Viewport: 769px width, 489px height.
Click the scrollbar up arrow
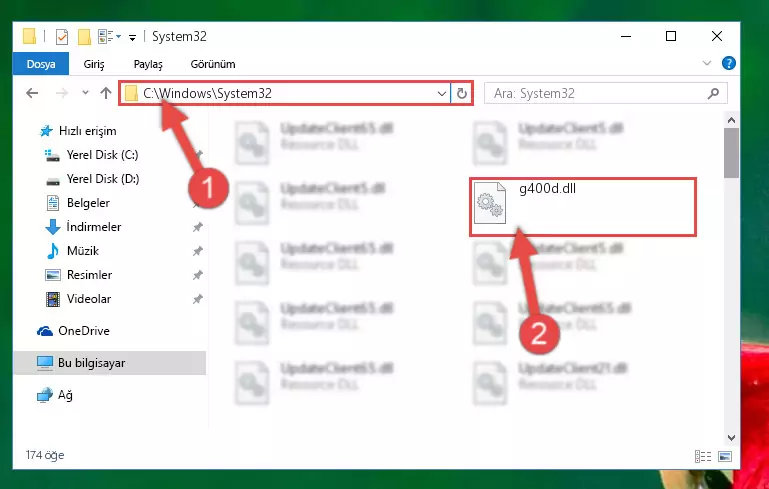pyautogui.click(x=731, y=120)
